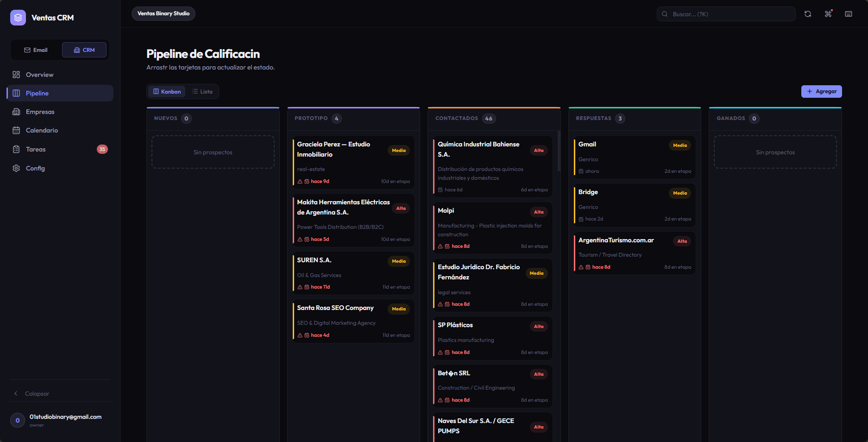The width and height of the screenshot is (868, 442).
Task: Click the Agregar button
Action: (821, 92)
